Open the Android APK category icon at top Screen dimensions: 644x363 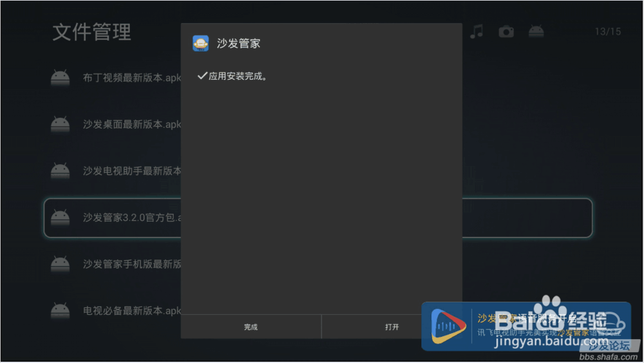click(x=536, y=32)
